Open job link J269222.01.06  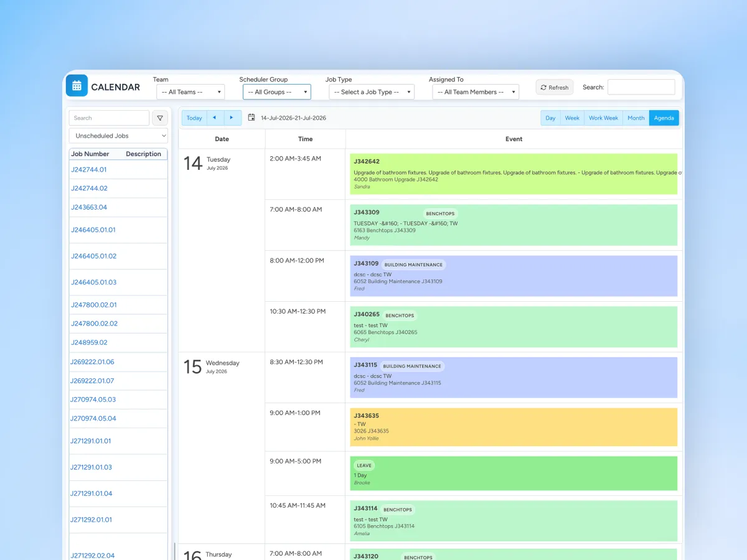92,362
